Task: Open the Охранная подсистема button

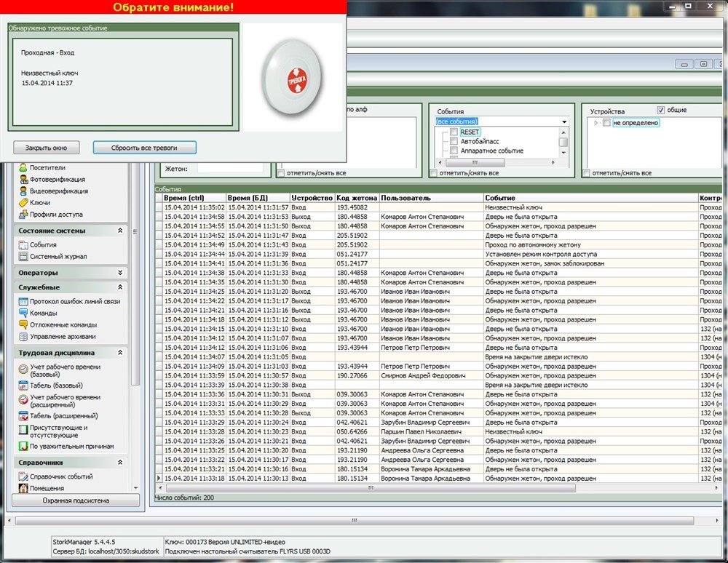Action: (x=76, y=501)
